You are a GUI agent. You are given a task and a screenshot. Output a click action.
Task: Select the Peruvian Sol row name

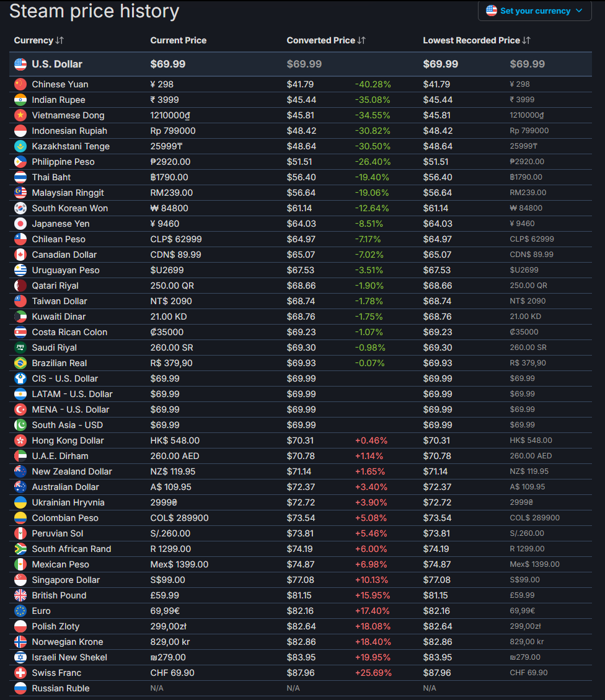pos(57,533)
